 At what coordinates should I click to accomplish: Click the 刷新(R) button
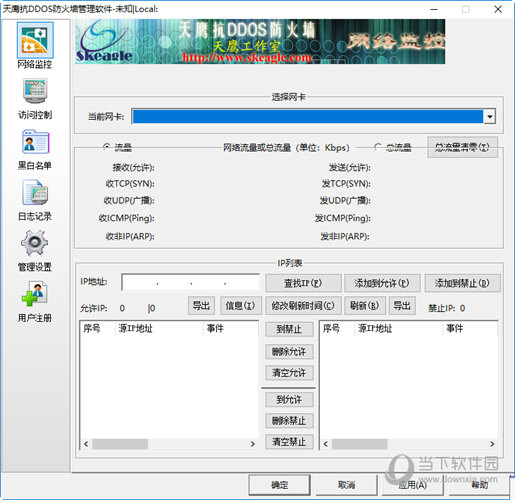coord(365,305)
